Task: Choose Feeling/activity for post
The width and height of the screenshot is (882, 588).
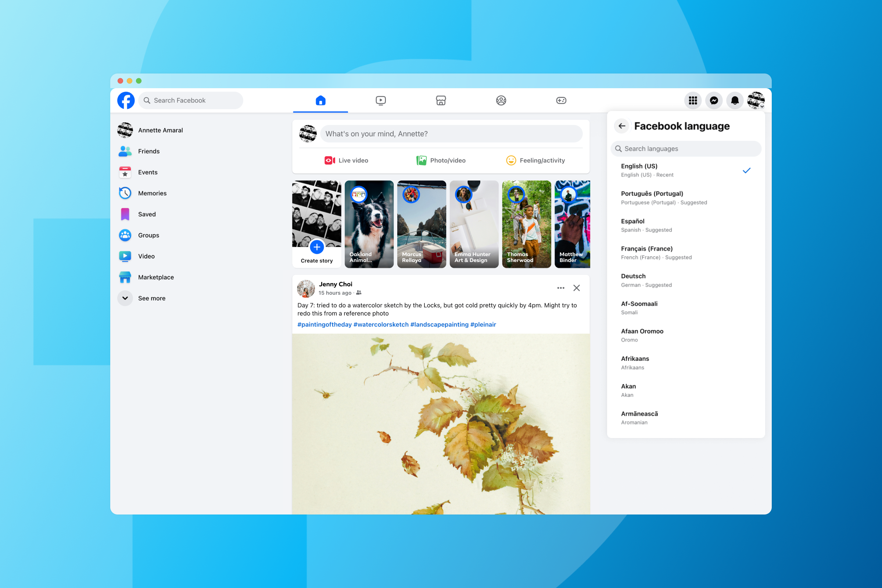Action: click(535, 161)
